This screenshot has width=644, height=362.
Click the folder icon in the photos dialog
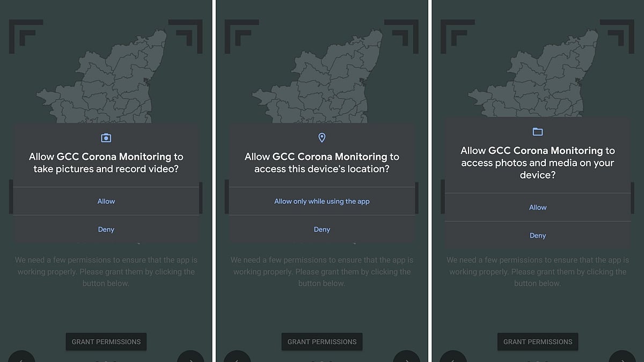pos(538,132)
